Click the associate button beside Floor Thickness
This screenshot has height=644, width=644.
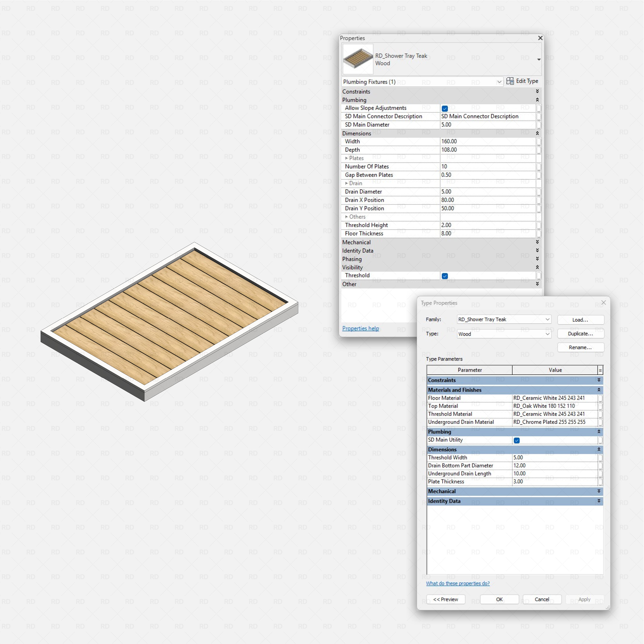[539, 233]
